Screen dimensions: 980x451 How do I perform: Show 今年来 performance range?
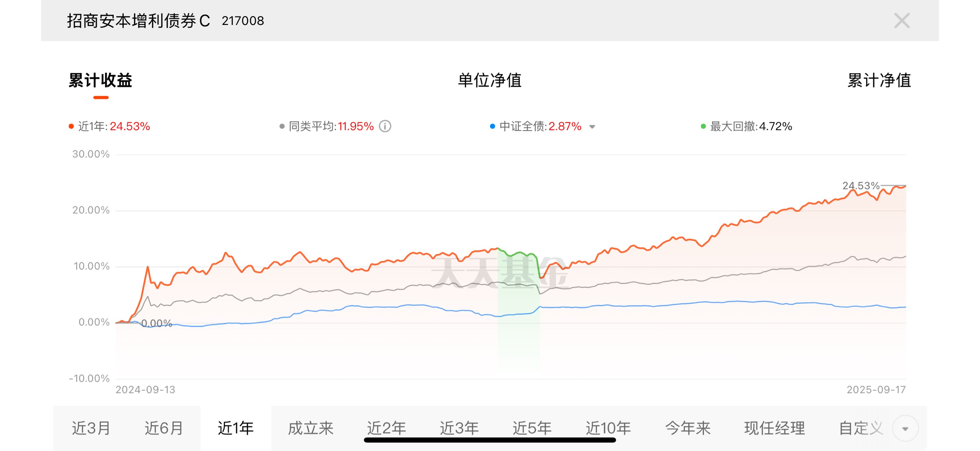point(688,428)
